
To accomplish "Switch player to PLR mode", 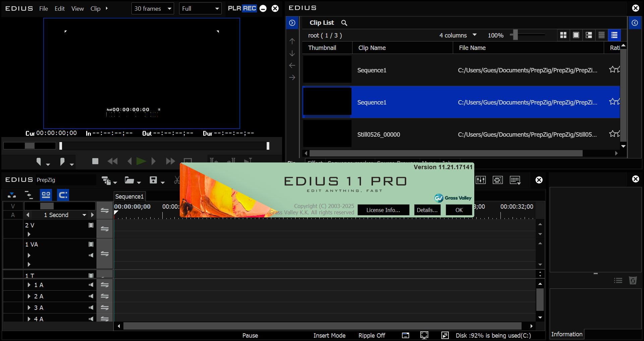I will 234,8.
